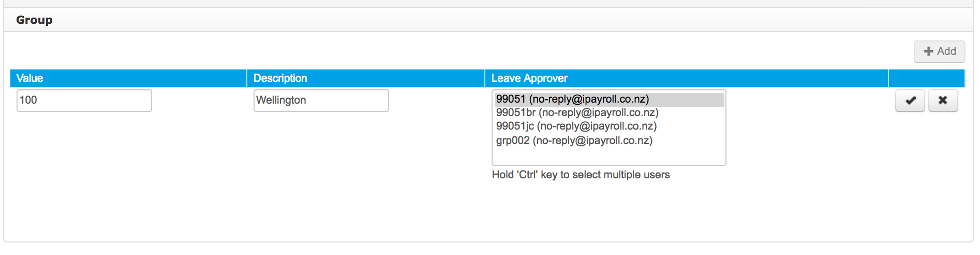Select approver 99051br in the list
This screenshot has height=255, width=980.
click(x=609, y=113)
